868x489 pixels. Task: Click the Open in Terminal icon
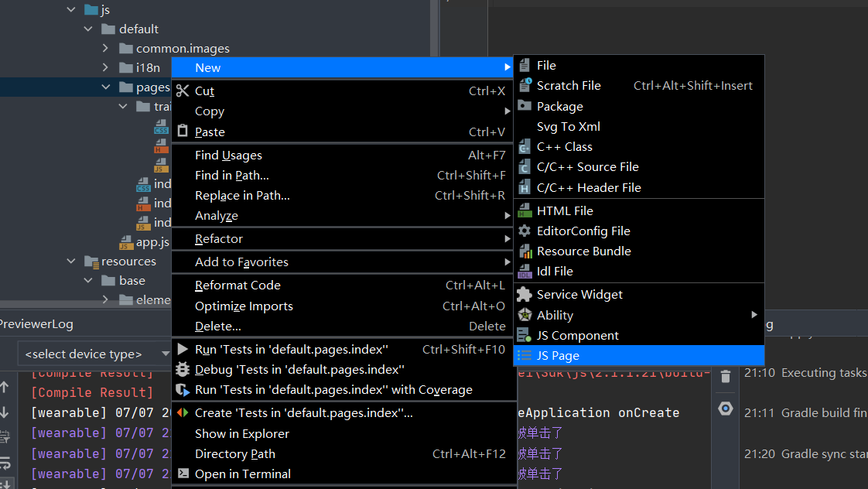[183, 474]
